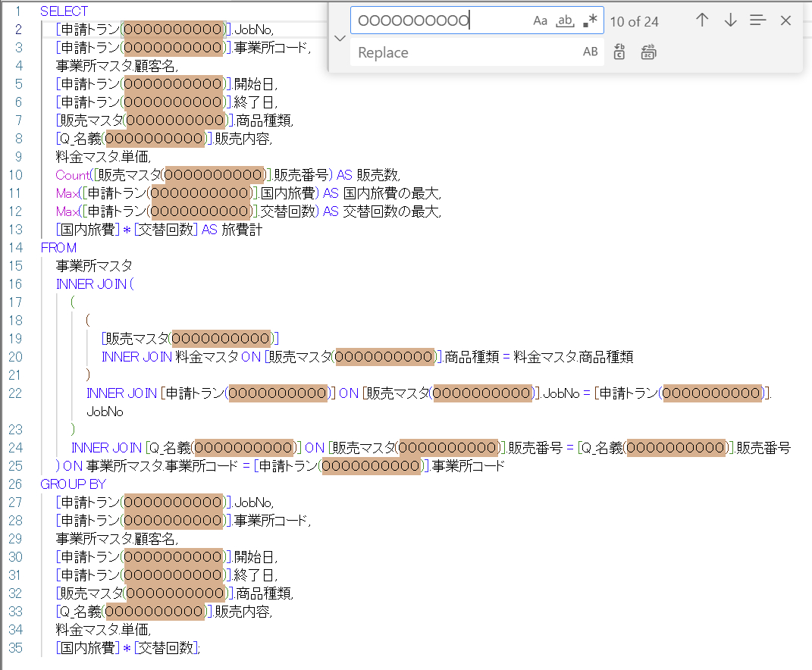Click 'INNER JOIN (' on line 16
This screenshot has width=812, height=670.
point(95,283)
